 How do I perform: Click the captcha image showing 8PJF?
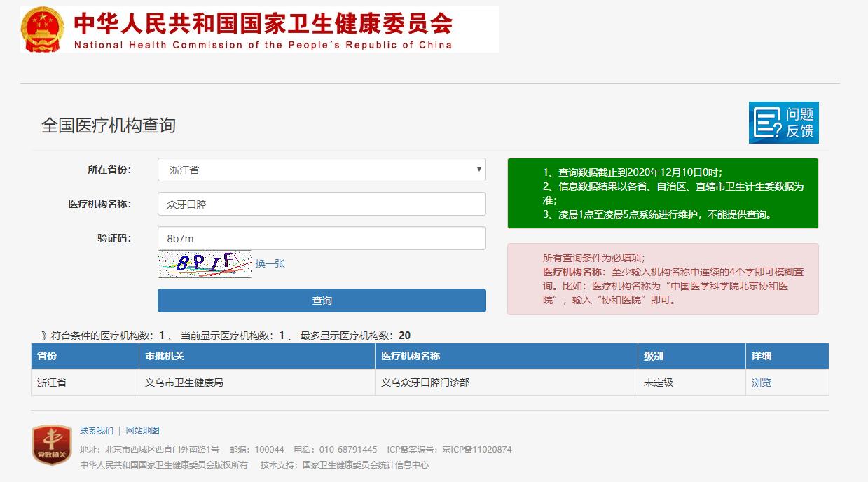204,264
